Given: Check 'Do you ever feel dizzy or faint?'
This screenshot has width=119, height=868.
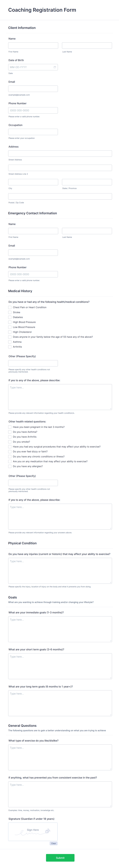Looking at the screenshot, I should click(x=10, y=451).
